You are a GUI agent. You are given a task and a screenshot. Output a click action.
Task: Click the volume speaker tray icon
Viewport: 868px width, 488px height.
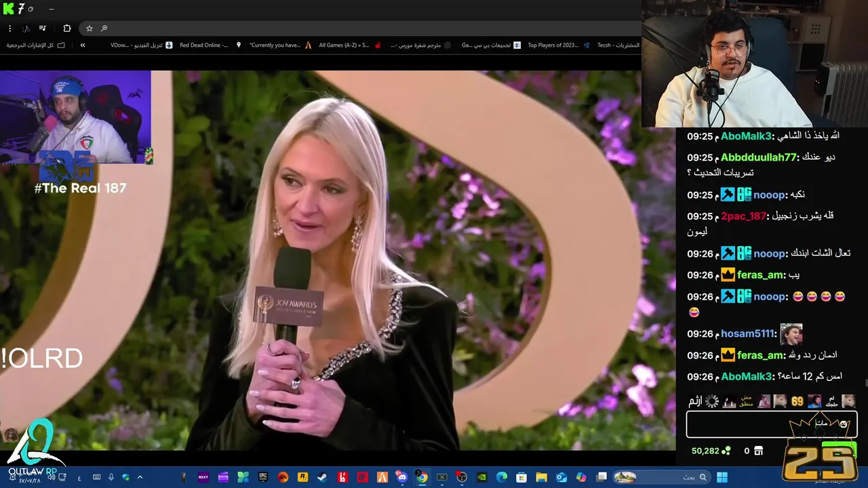[51, 477]
